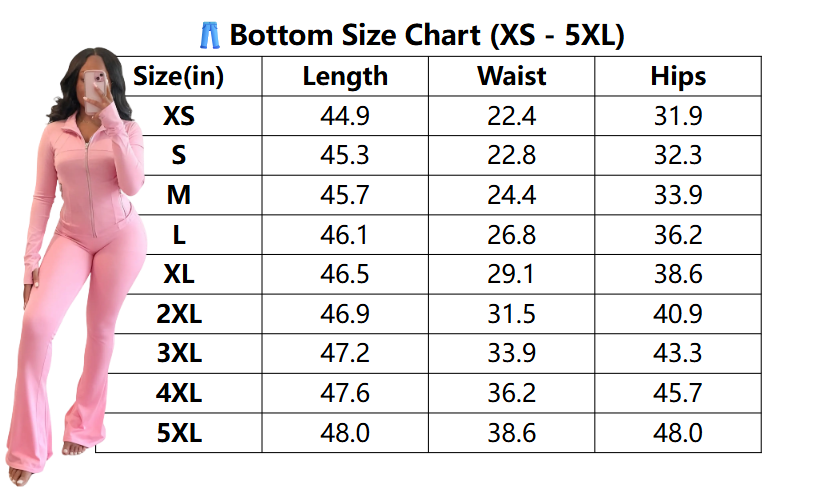Click the M size row label
The height and width of the screenshot is (503, 838).
179,195
